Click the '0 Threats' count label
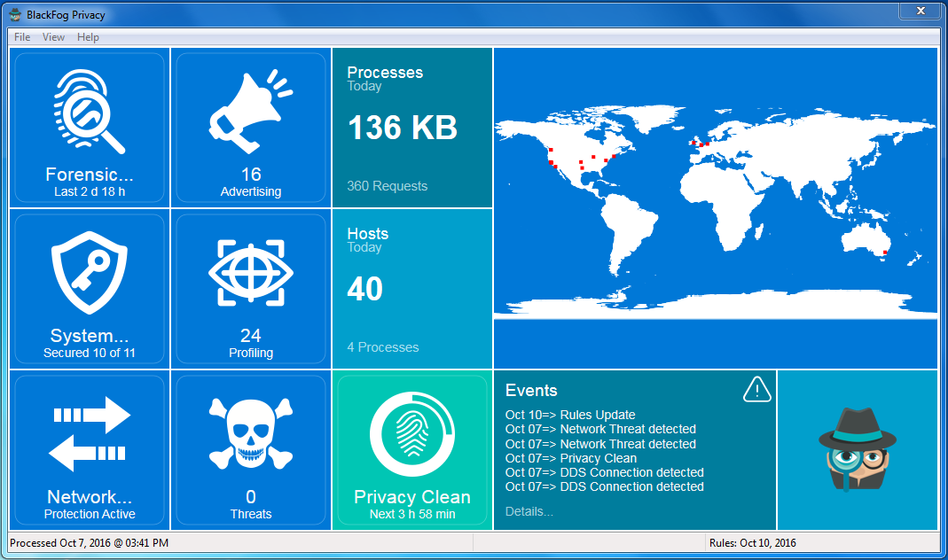Viewport: 948px width, 560px height. 251,505
